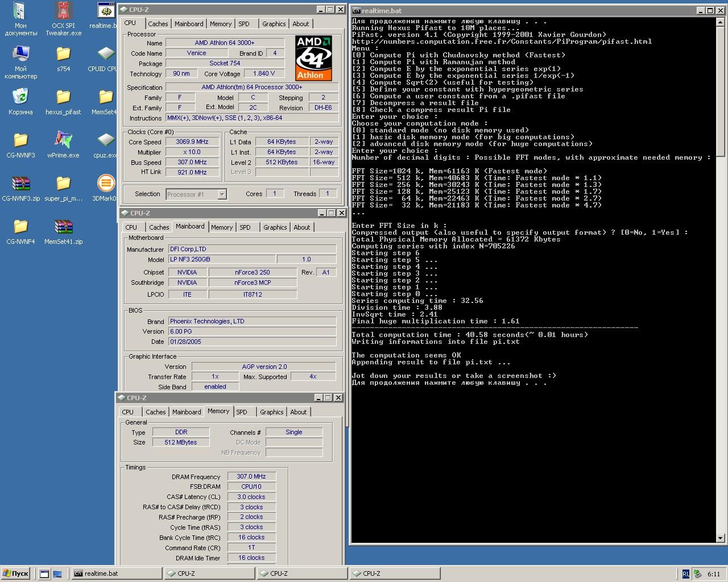Click the RU language indicator in tray

[x=686, y=574]
